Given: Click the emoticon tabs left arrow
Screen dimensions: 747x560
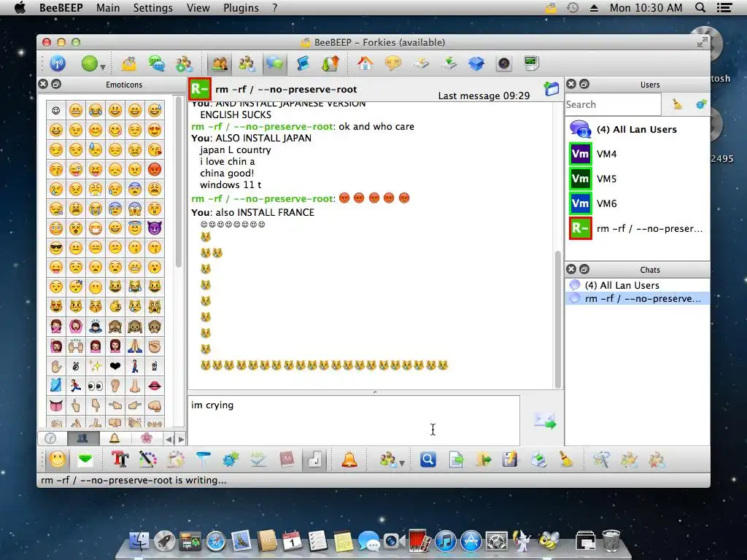Looking at the screenshot, I should (x=169, y=438).
